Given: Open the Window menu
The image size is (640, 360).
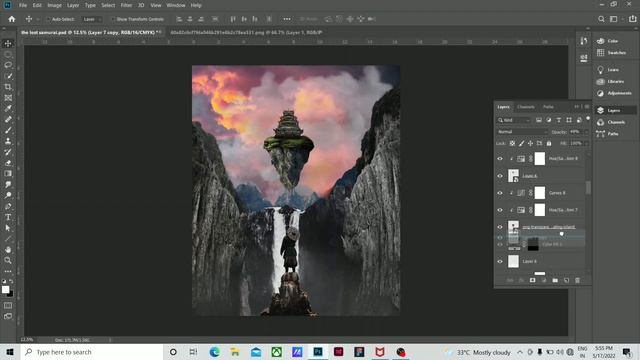Looking at the screenshot, I should [x=176, y=5].
